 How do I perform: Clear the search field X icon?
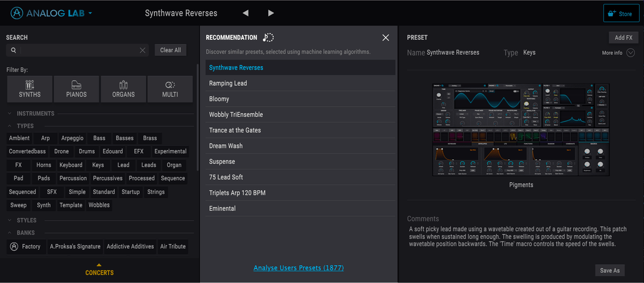coord(143,50)
